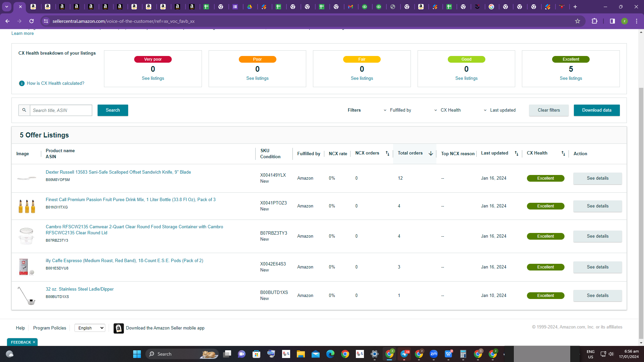Open Zoom from the taskbar
The height and width of the screenshot is (362, 644).
pos(433,354)
